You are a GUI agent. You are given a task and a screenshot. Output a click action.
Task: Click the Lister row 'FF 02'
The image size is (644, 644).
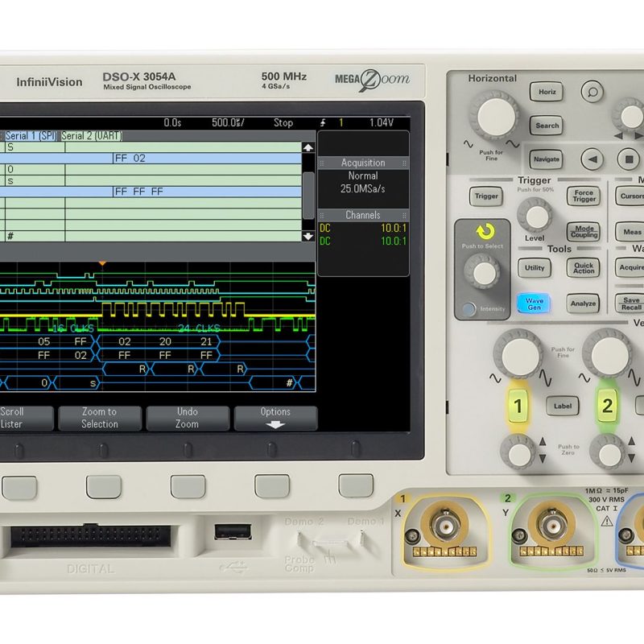pyautogui.click(x=151, y=158)
